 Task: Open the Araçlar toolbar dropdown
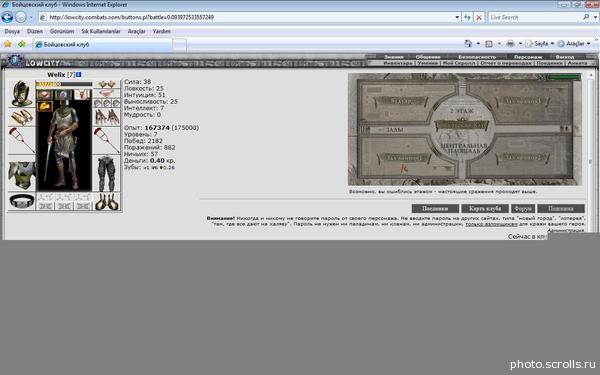574,44
